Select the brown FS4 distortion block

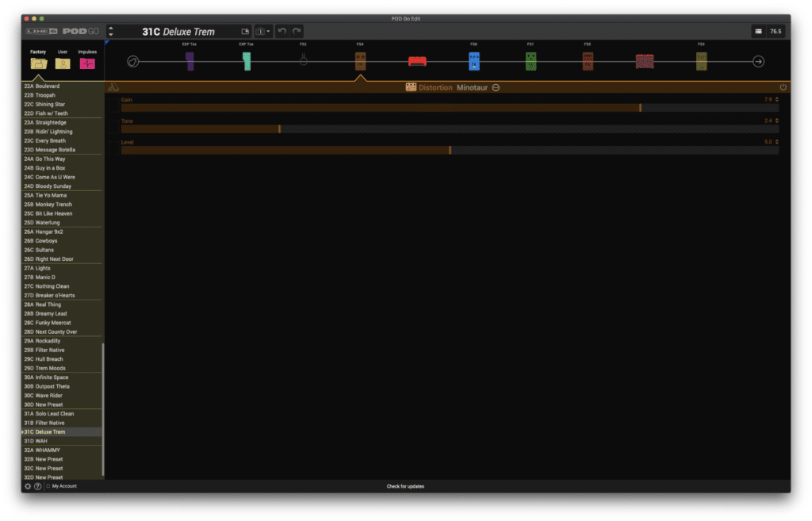click(x=361, y=62)
